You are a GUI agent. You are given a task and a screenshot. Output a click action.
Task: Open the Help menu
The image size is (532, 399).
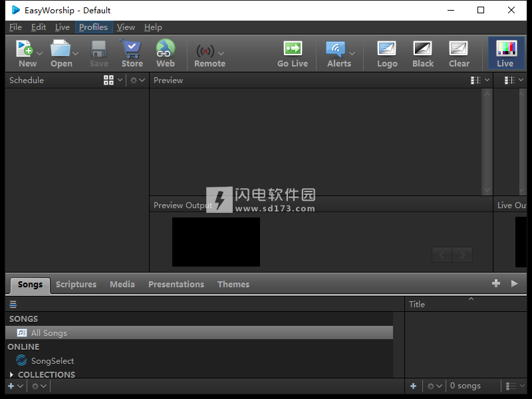[x=153, y=27]
